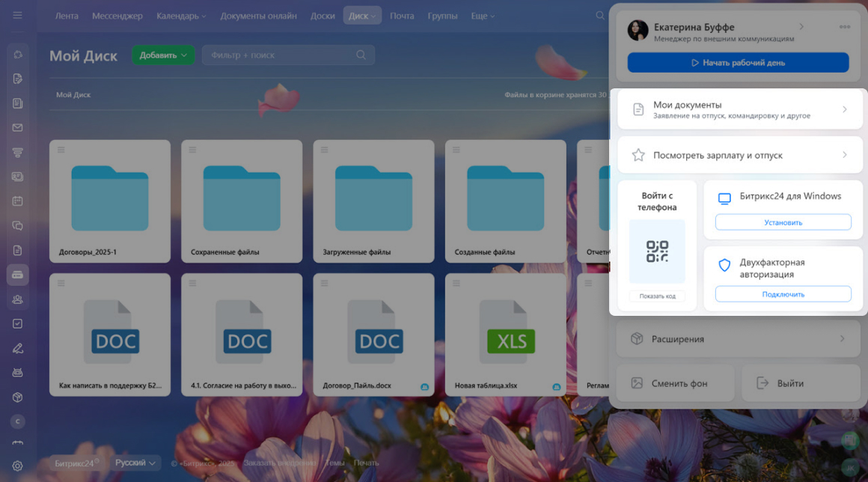Open the Лента menu item
The image size is (868, 482).
(67, 16)
